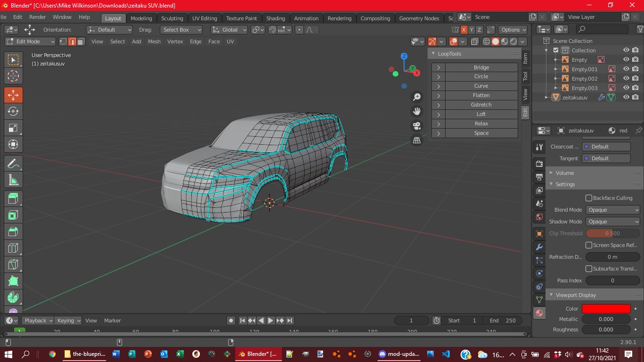Screen dimensions: 644x362
Task: Open the Blend Mode dropdown
Action: coord(612,210)
